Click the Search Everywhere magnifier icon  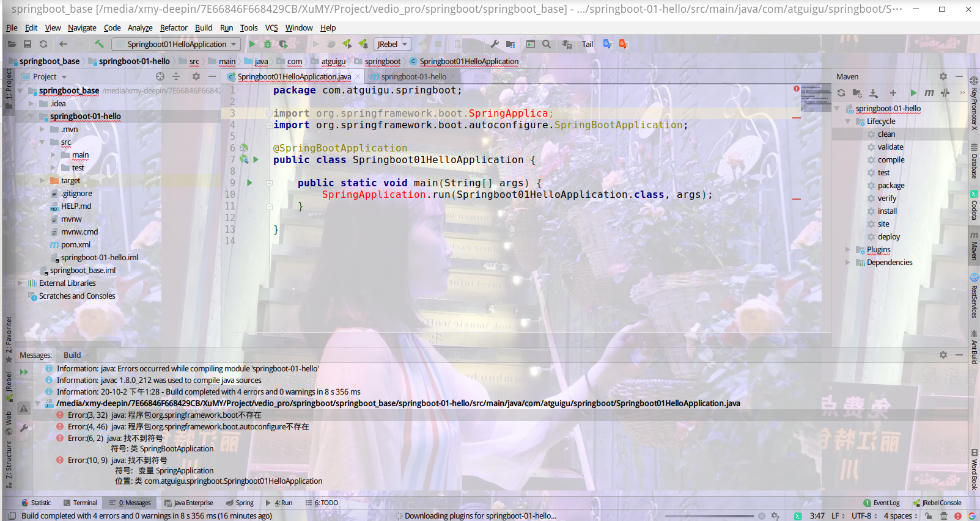click(547, 44)
